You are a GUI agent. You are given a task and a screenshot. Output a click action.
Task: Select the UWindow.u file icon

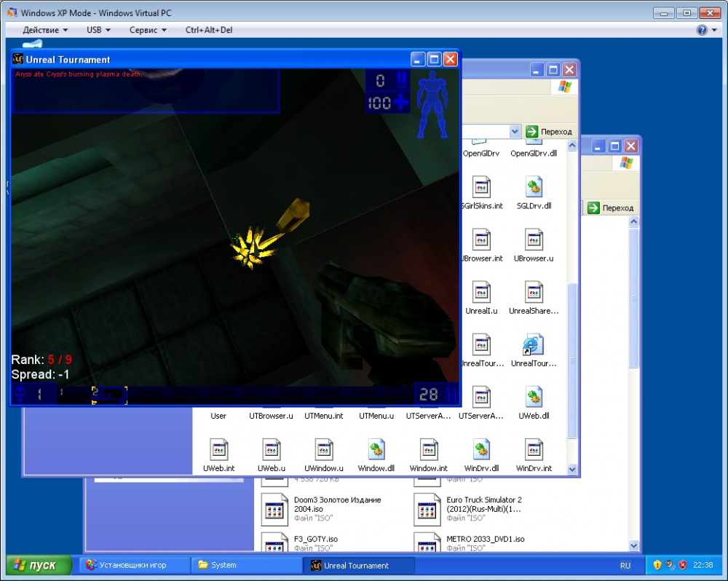[x=323, y=449]
